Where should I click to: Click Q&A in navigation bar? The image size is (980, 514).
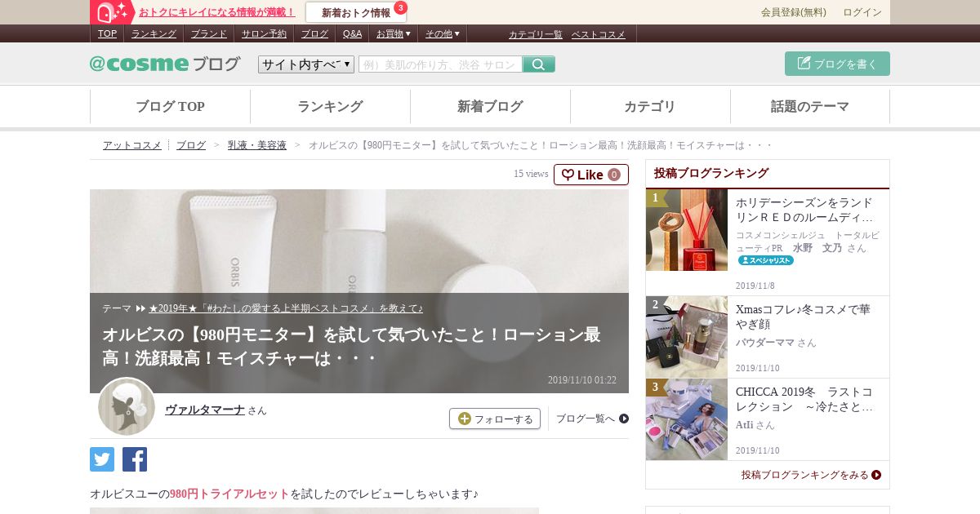(352, 33)
